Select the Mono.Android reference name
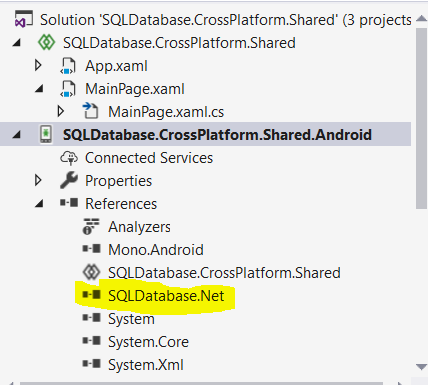Image resolution: width=428 pixels, height=385 pixels. pos(156,250)
